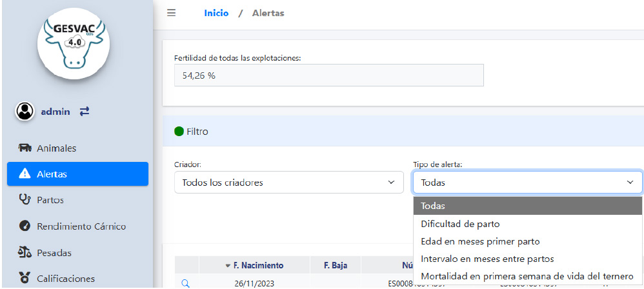Viewport: 644px width, 289px height.
Task: Click the green Filtro status circle
Action: pyautogui.click(x=179, y=132)
